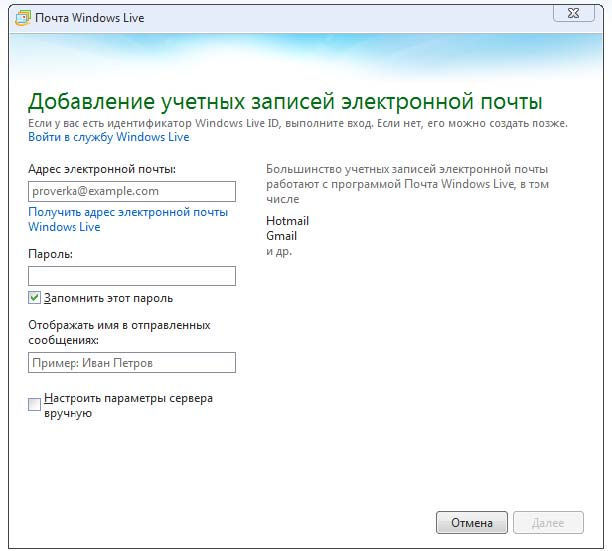Follow the Получить адрес электронной почты Windows Live link
The image size is (612, 551).
click(128, 219)
